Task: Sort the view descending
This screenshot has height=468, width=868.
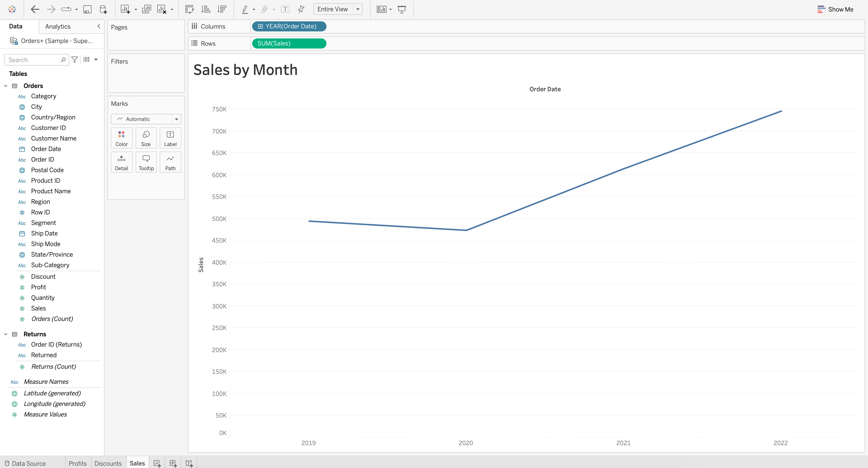Action: tap(221, 9)
